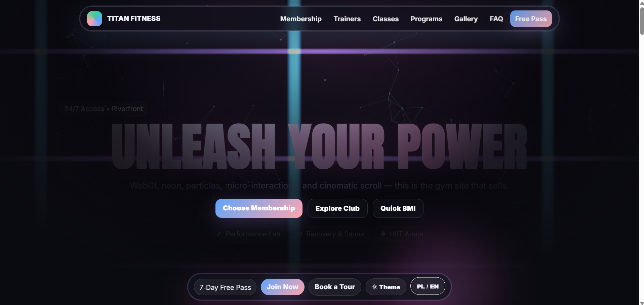Click the scrollbar down arrow
This screenshot has width=644, height=305.
click(x=642, y=302)
